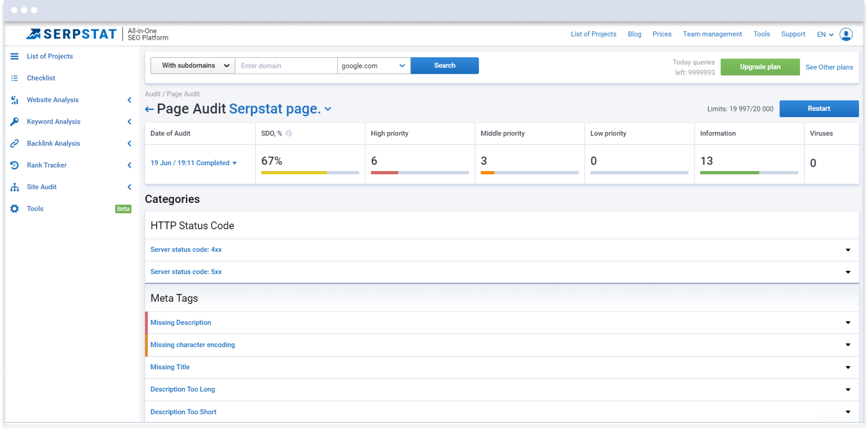Open Team management in top navigation

(712, 34)
